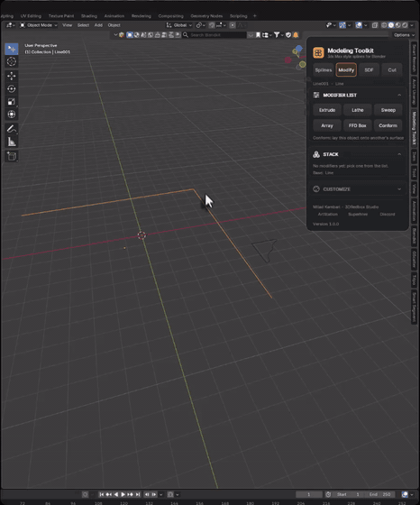Open the editor type dropdown
Viewport: 420px width, 505px height.
pyautogui.click(x=10, y=25)
